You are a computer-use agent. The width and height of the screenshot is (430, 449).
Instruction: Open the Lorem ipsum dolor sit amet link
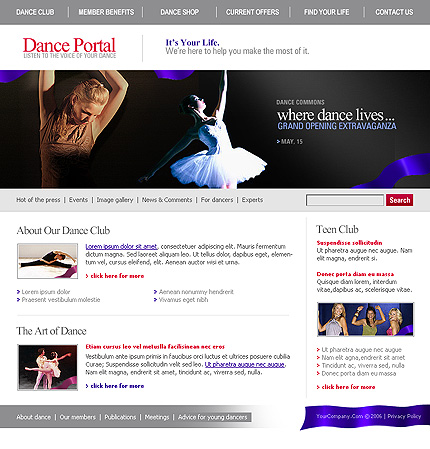point(121,246)
